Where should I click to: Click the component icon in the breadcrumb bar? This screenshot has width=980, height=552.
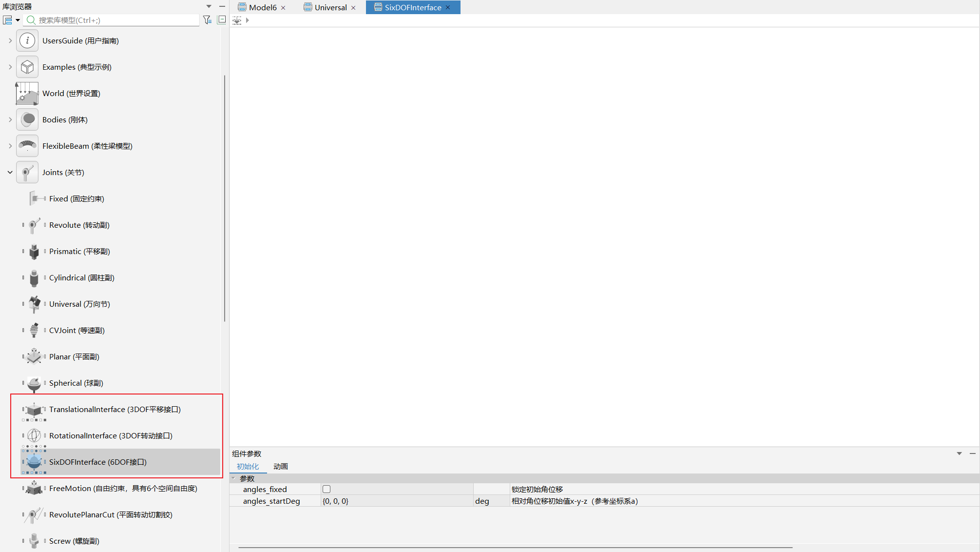(237, 20)
